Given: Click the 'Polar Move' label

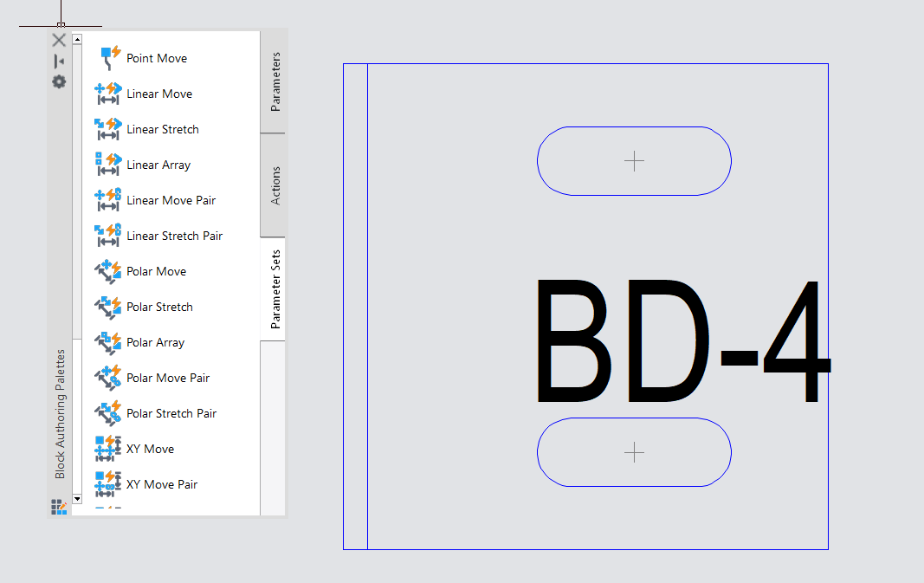Looking at the screenshot, I should (156, 271).
